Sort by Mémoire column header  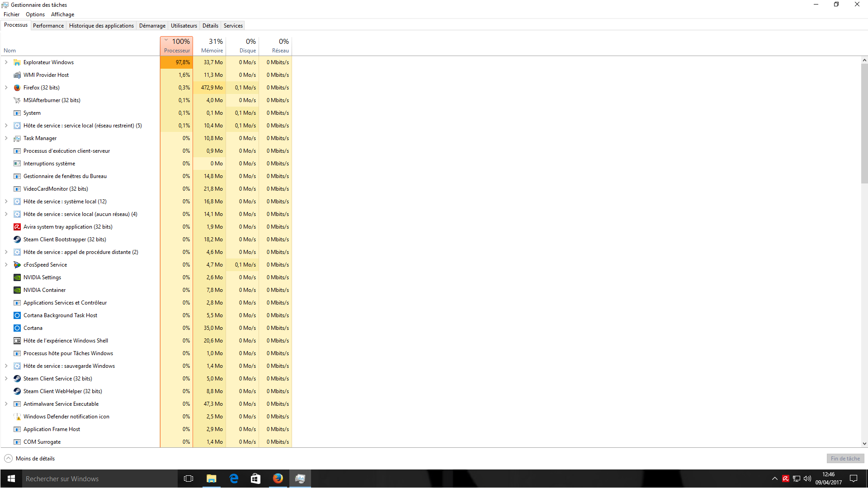tap(209, 46)
